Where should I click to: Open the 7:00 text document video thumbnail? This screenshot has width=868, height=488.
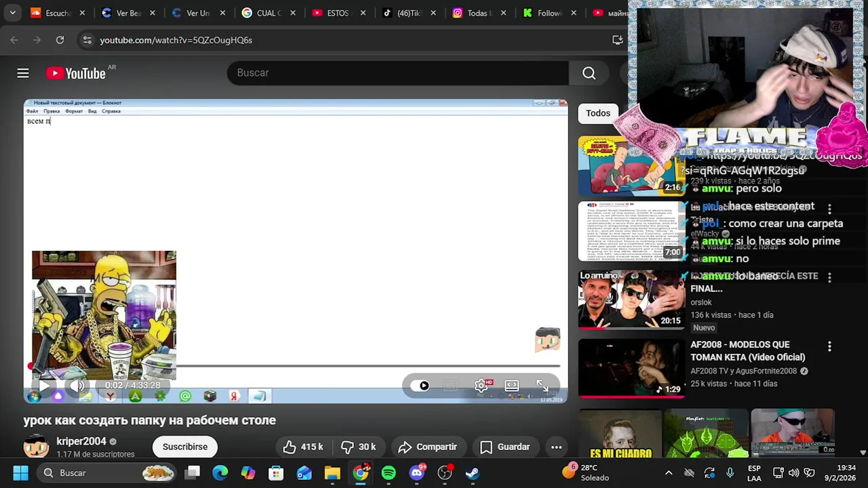coord(631,231)
